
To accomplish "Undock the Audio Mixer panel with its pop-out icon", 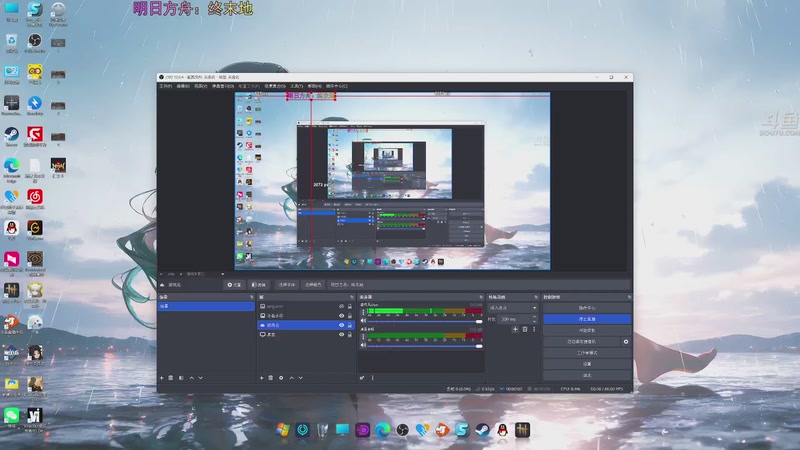I will (x=481, y=297).
